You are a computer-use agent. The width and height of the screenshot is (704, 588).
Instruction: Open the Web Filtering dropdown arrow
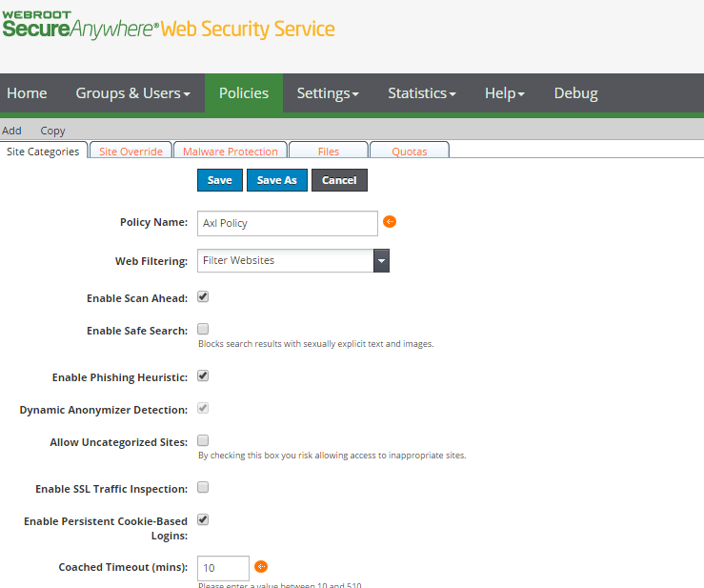coord(381,260)
